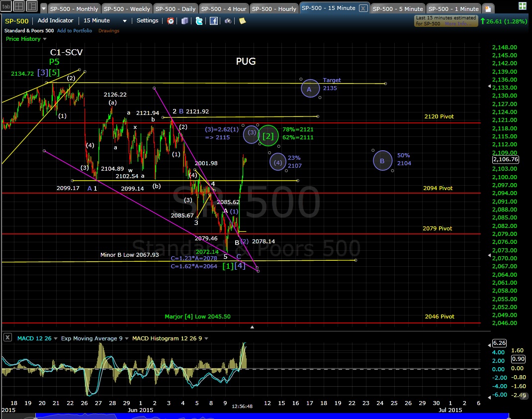This screenshot has width=532, height=419.
Task: Click the '2120 Pivot' label
Action: point(439,116)
